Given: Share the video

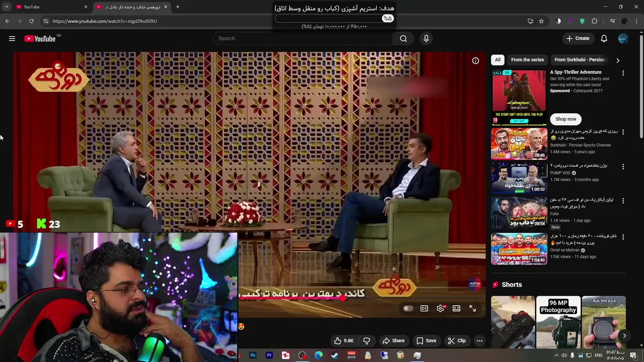Looking at the screenshot, I should (x=393, y=341).
